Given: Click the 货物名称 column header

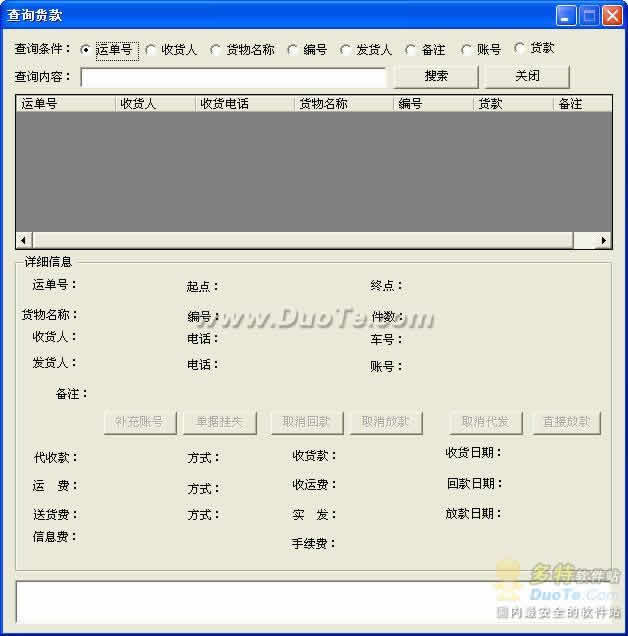Looking at the screenshot, I should click(x=344, y=104).
